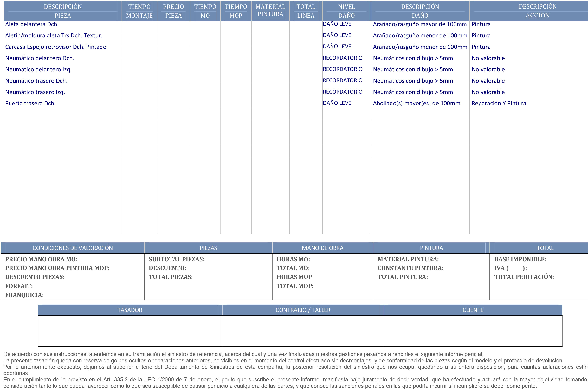Click the TIEMPO MONTAJE column header
Viewport: 588px width, 392px height.
pos(139,11)
